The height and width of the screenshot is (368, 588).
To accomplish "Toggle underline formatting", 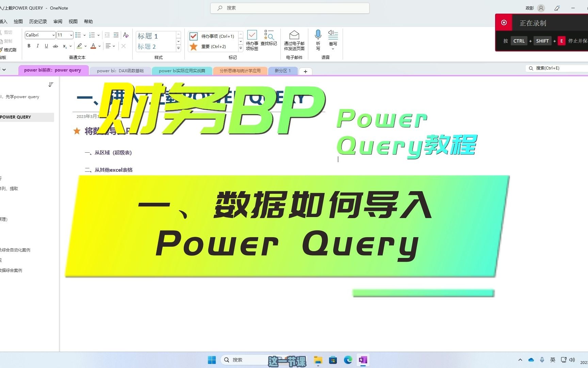I will [x=46, y=46].
